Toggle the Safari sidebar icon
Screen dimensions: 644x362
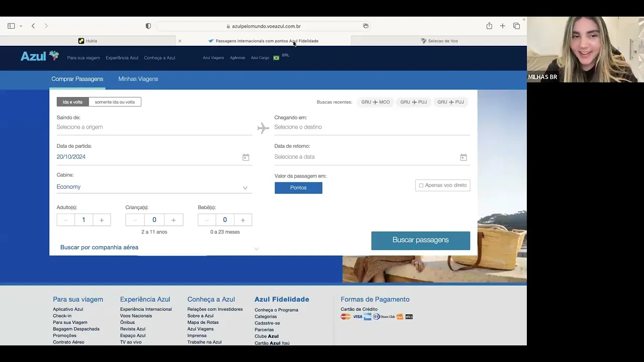coord(11,26)
